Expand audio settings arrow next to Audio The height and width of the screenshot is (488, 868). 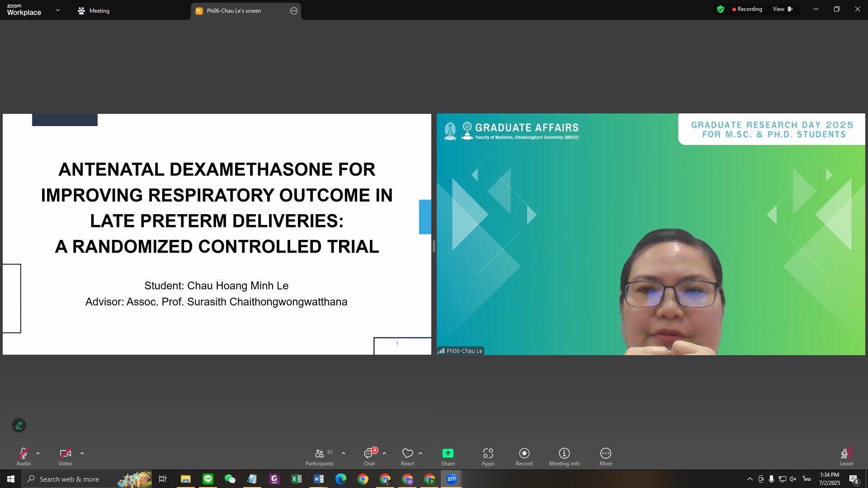(38, 453)
